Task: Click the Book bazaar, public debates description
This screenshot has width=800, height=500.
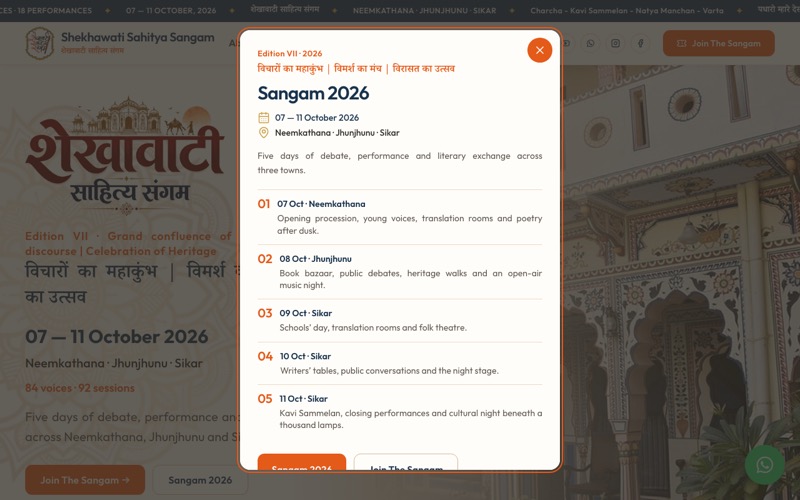Action: click(x=411, y=279)
